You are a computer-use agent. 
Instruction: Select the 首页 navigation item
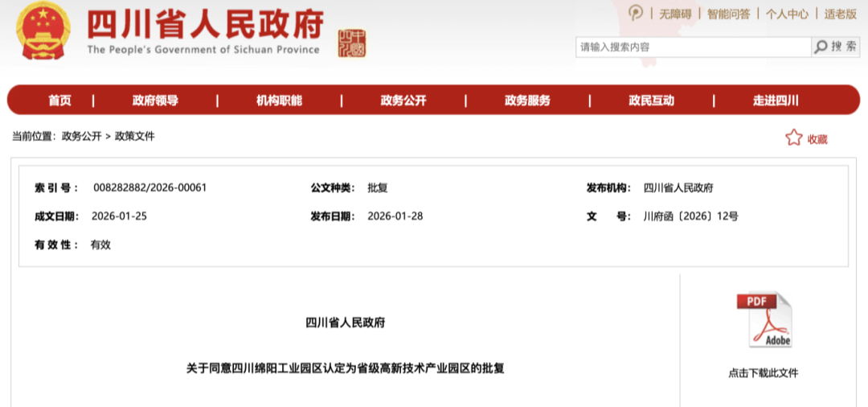point(59,101)
